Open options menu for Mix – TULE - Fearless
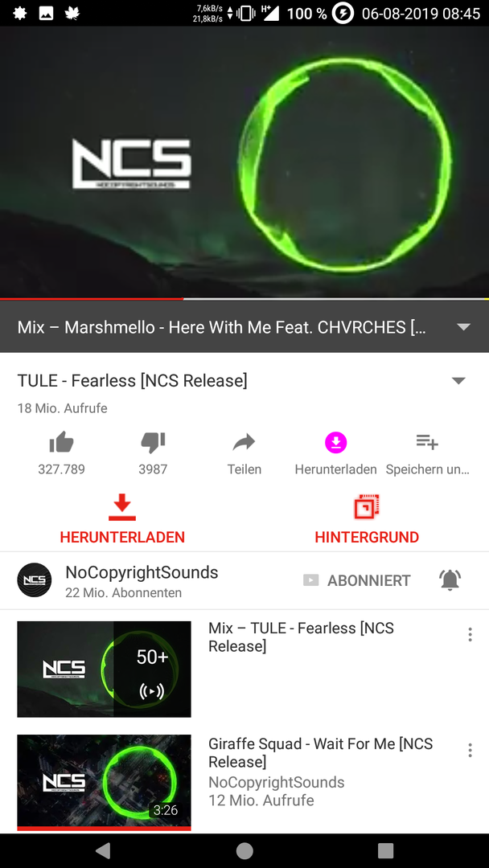The width and height of the screenshot is (489, 868). [471, 634]
